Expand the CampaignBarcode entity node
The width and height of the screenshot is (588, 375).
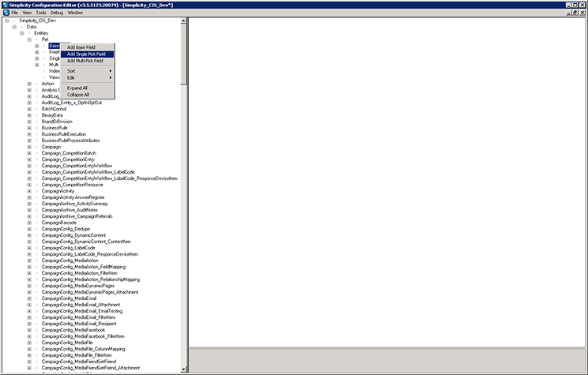[x=29, y=223]
